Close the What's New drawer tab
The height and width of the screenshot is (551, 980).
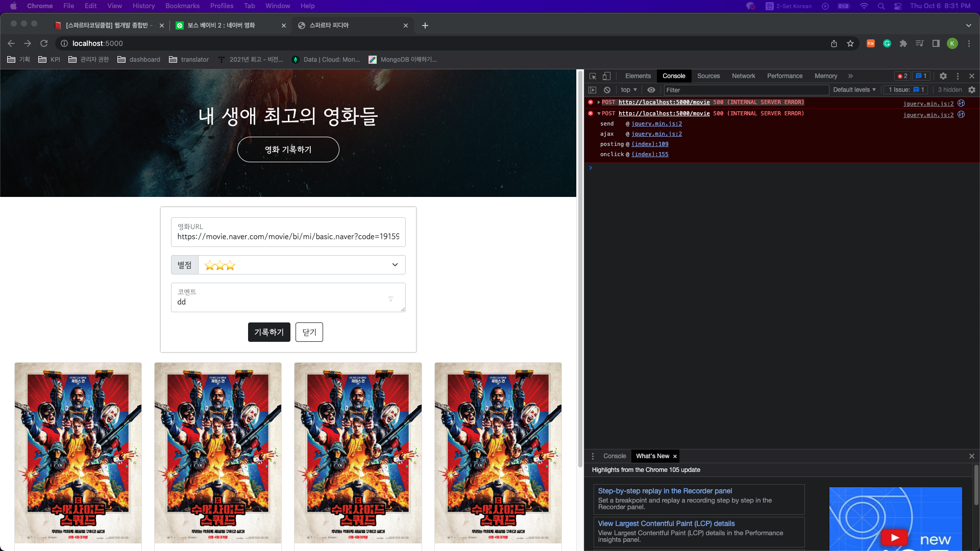[x=675, y=457]
